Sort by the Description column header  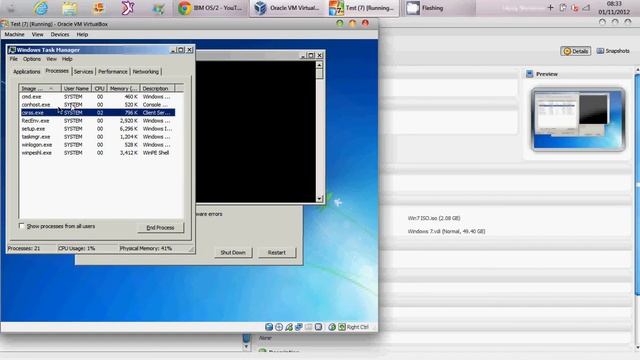(157, 89)
